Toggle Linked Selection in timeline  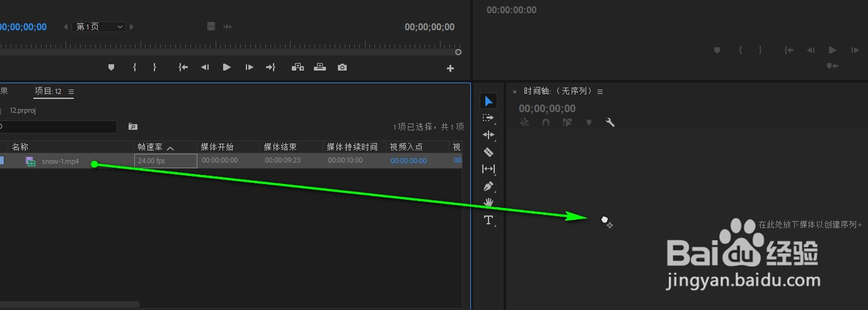[567, 123]
